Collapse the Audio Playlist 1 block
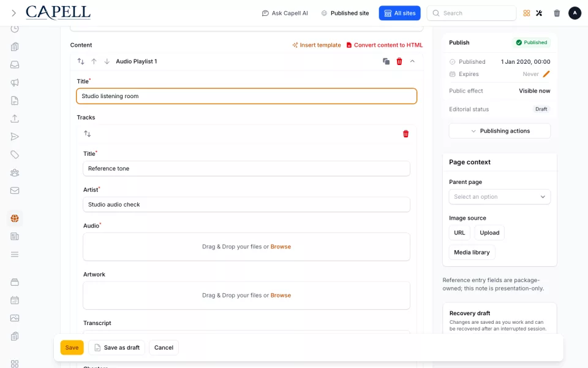 (412, 61)
